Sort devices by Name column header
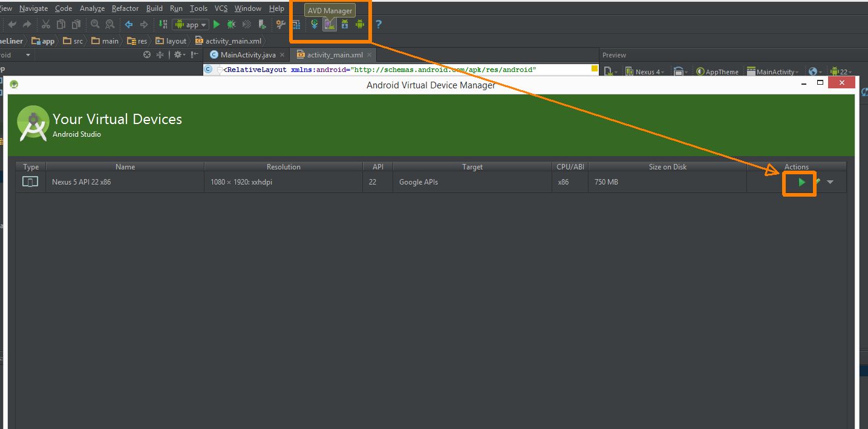868x429 pixels. [125, 167]
